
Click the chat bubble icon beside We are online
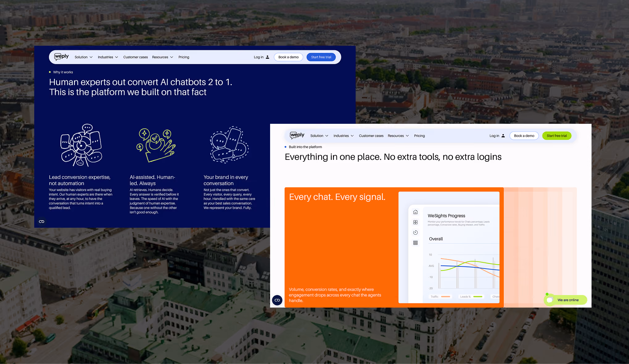click(x=550, y=300)
